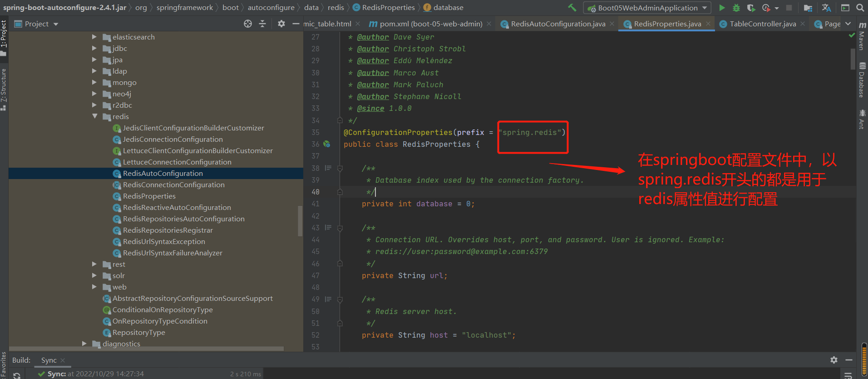Expand the mongo package
The image size is (868, 379).
point(94,82)
